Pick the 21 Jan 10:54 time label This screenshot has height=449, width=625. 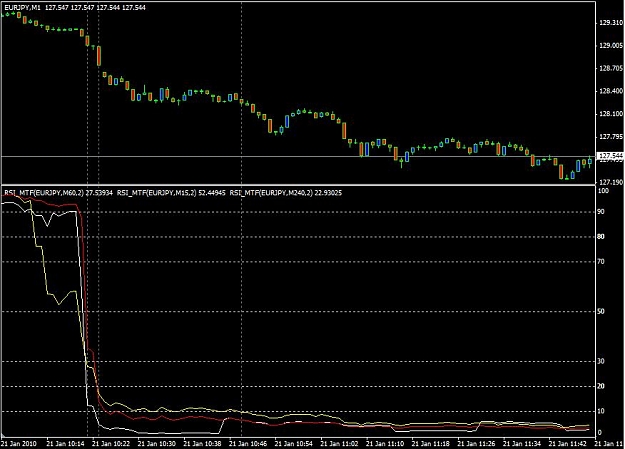294,443
